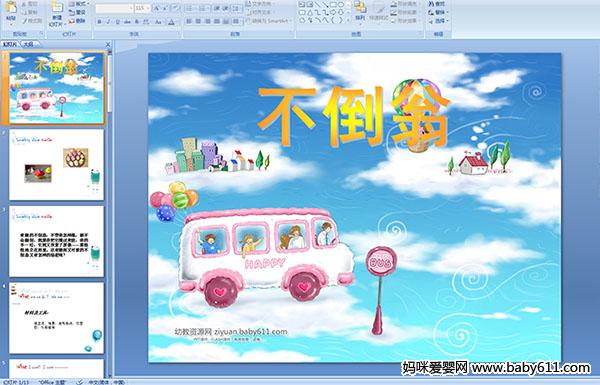This screenshot has height=385, width=600.
Task: Toggle italic formatting
Action: (108, 22)
